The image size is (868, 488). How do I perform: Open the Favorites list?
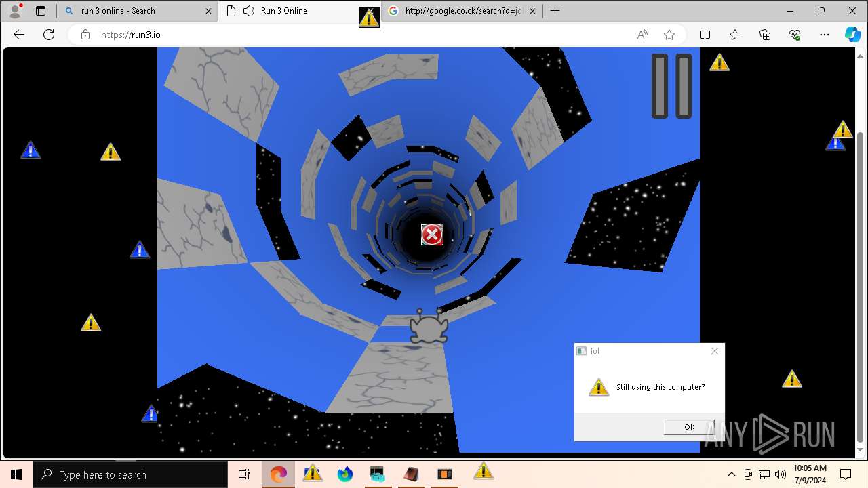735,35
